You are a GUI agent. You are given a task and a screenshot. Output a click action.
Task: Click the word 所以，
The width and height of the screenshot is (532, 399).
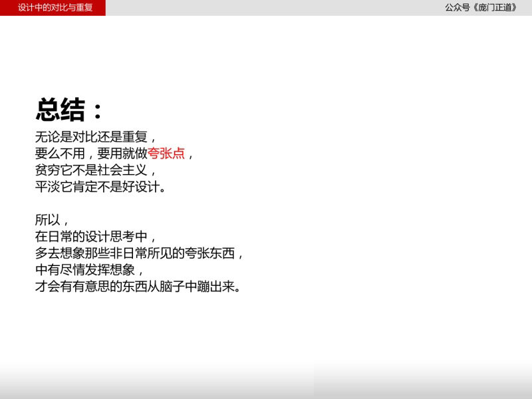[53, 220]
